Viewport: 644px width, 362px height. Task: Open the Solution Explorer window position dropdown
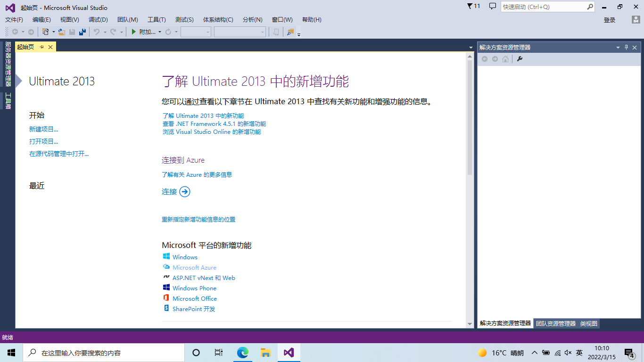coord(618,48)
